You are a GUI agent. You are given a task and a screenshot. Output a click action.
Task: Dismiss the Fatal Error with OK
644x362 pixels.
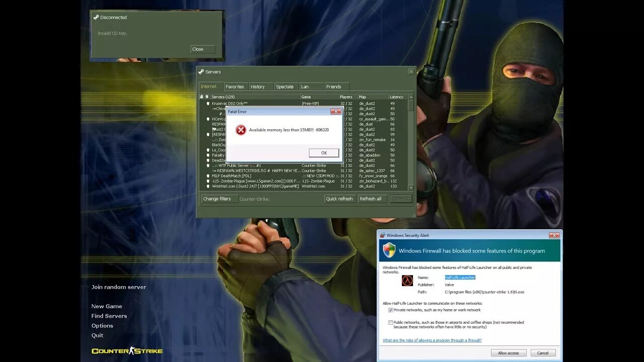324,153
